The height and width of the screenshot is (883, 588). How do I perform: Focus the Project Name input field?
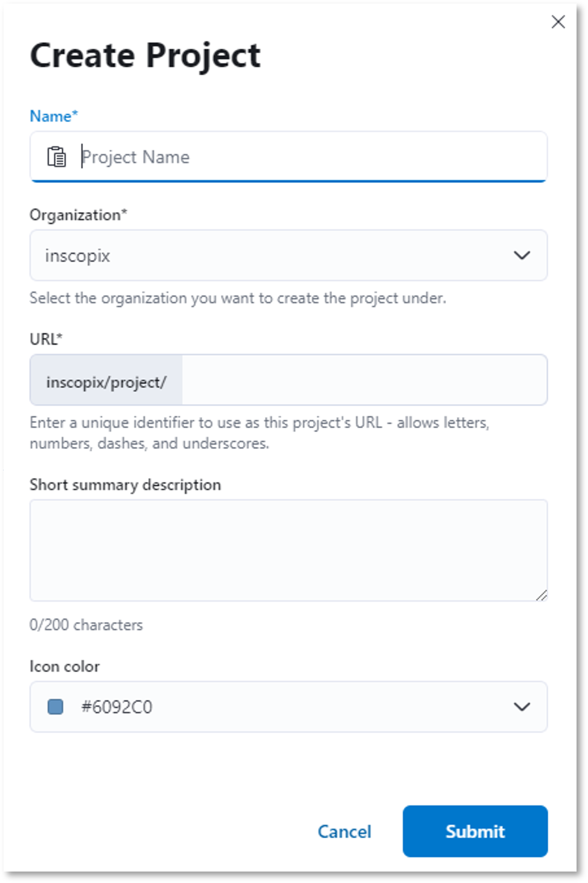pos(288,157)
